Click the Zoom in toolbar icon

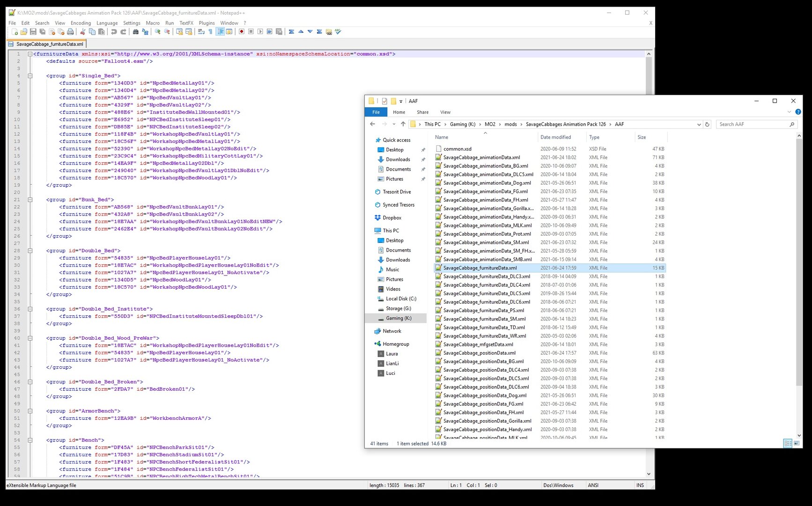click(158, 32)
